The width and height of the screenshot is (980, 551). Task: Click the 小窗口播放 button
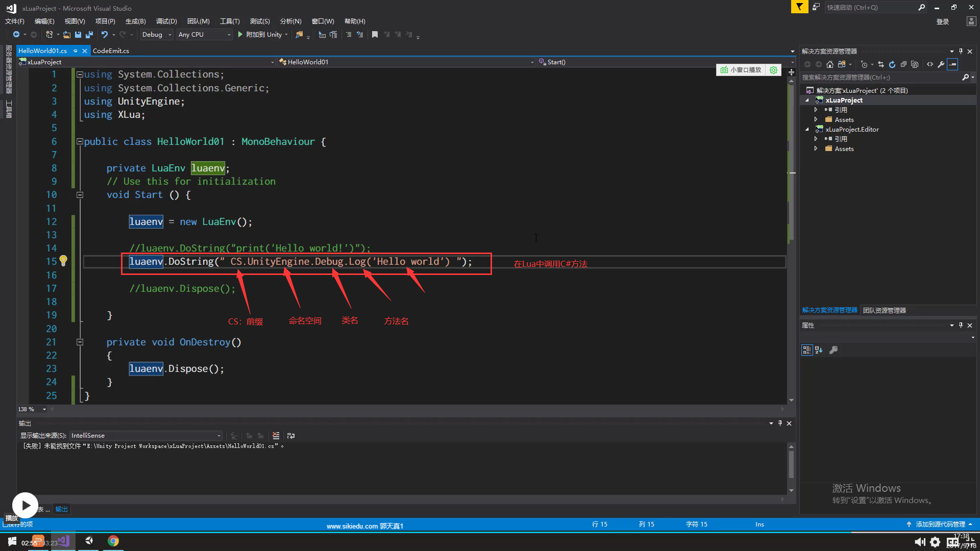pos(741,70)
